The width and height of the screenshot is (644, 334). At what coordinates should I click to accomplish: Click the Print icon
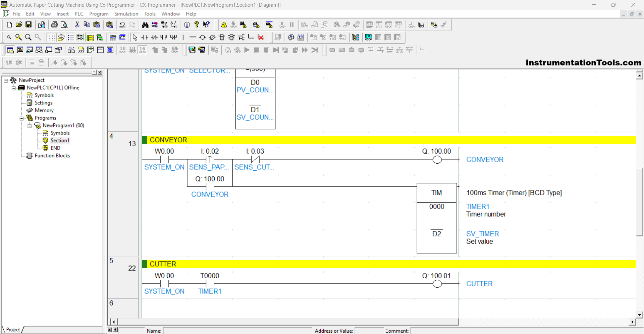tap(54, 25)
